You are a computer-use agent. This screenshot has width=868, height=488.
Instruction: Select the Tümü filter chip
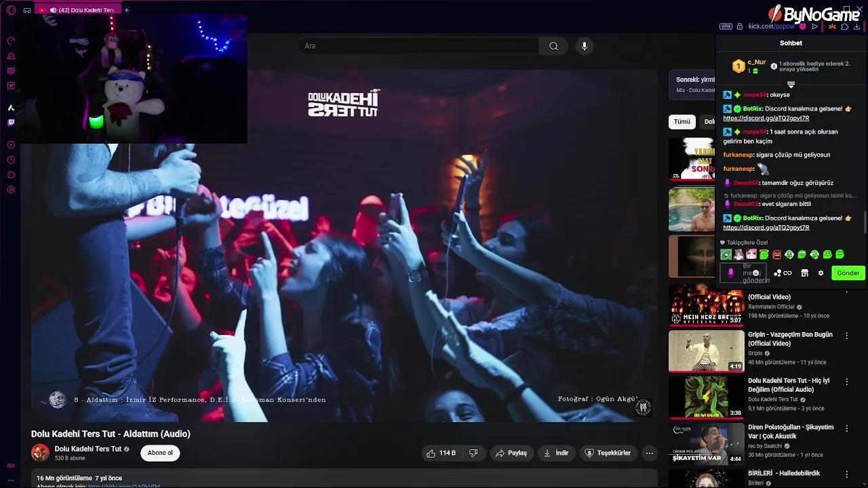pyautogui.click(x=682, y=122)
